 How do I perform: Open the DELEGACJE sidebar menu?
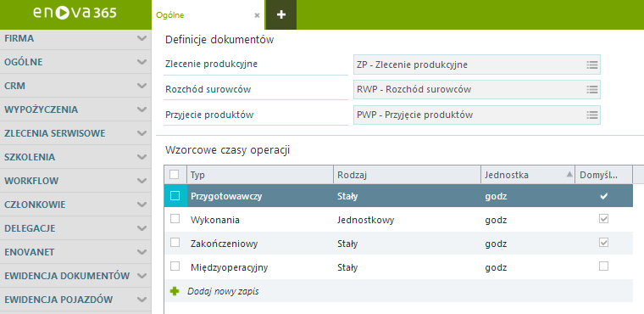tap(75, 228)
